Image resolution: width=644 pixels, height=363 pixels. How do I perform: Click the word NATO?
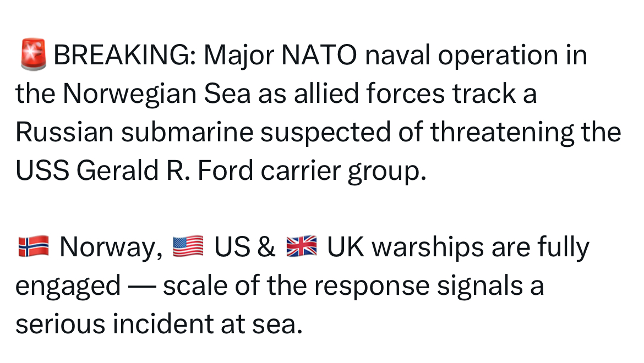click(319, 55)
